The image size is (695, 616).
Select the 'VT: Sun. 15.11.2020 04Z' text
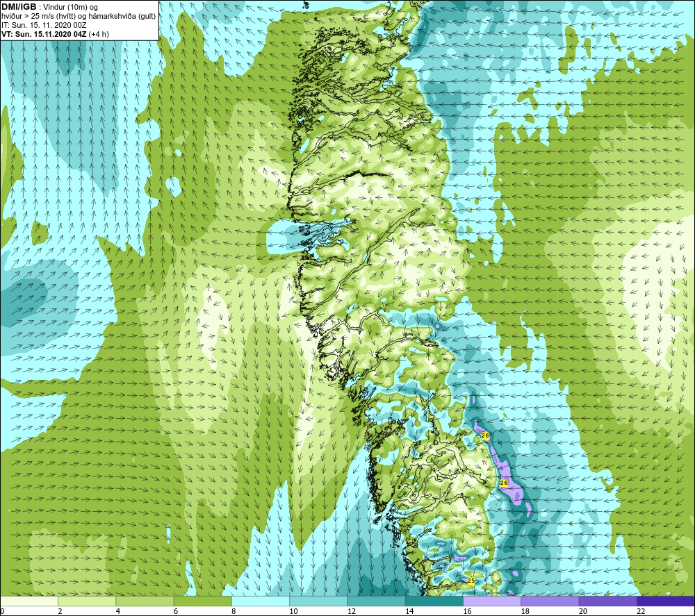click(x=44, y=34)
